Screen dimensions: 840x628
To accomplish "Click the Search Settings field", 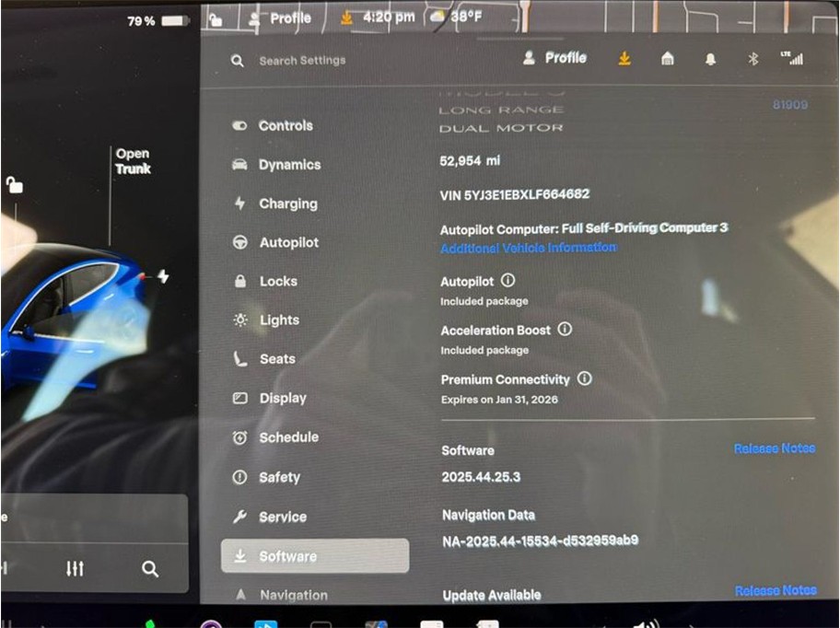I will (302, 61).
